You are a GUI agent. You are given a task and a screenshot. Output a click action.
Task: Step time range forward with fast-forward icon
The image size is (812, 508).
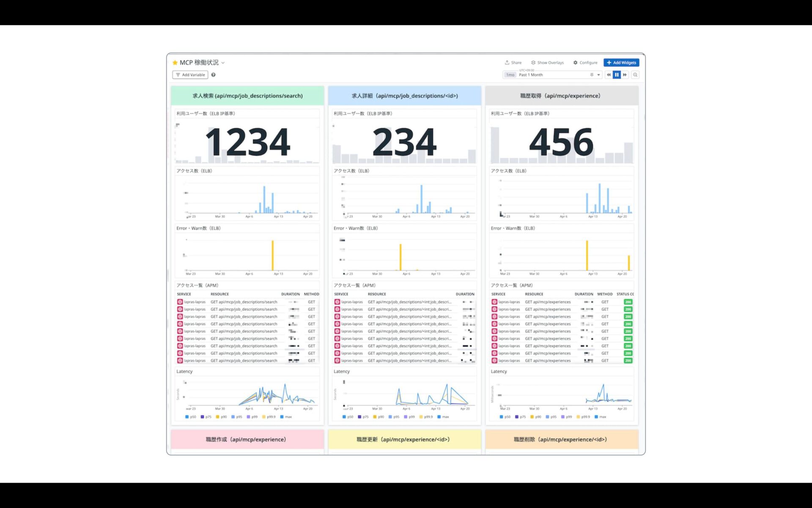click(x=625, y=75)
